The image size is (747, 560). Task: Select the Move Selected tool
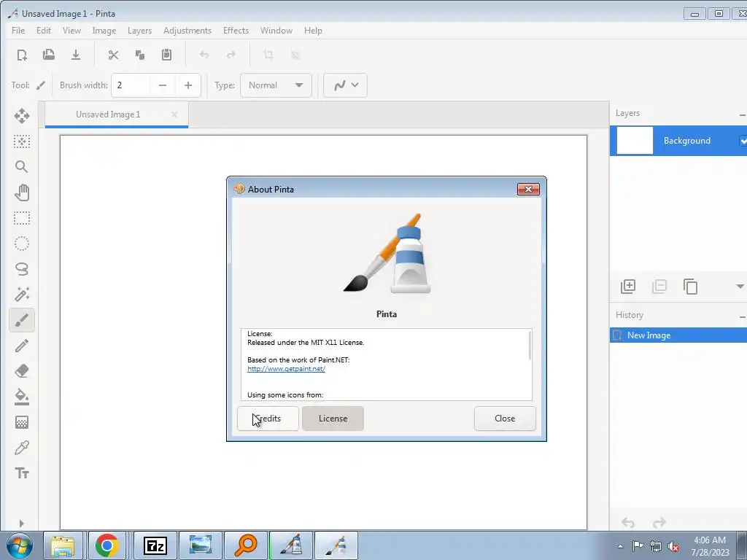22,116
